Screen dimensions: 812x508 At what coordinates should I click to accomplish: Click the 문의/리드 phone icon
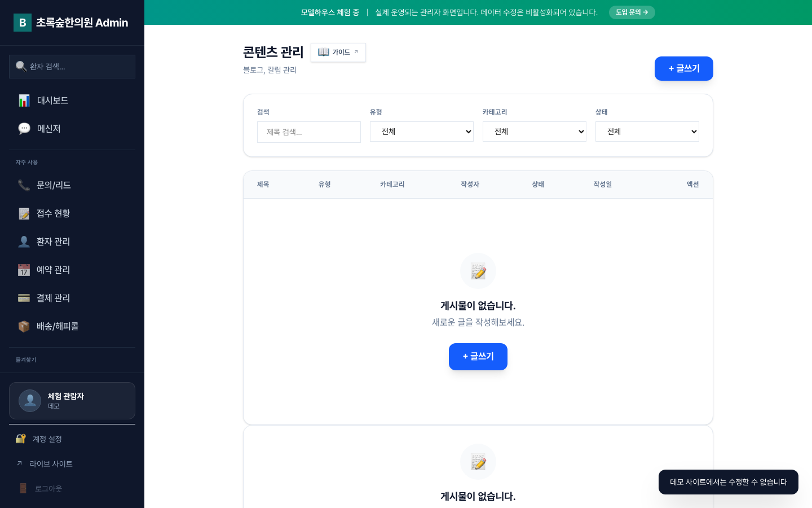[x=24, y=185]
